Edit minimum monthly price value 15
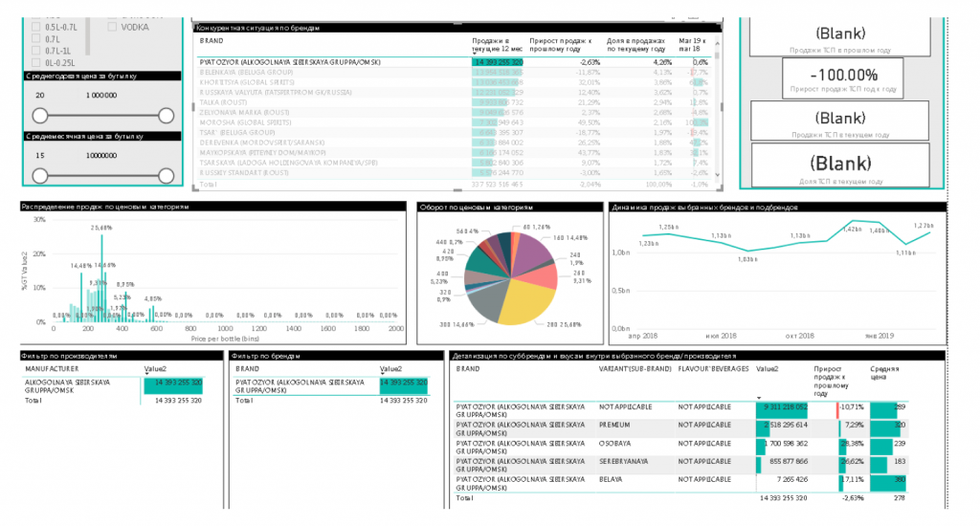This screenshot has width=980, height=526. 40,156
